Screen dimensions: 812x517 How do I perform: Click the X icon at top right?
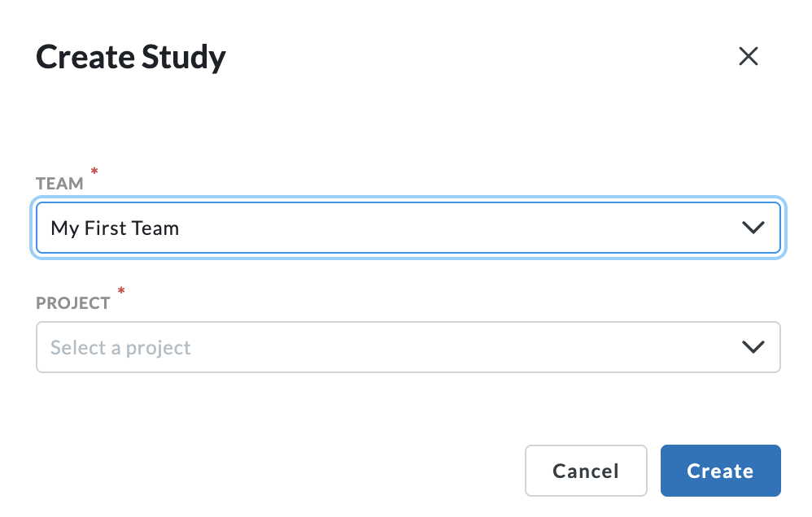pyautogui.click(x=748, y=56)
